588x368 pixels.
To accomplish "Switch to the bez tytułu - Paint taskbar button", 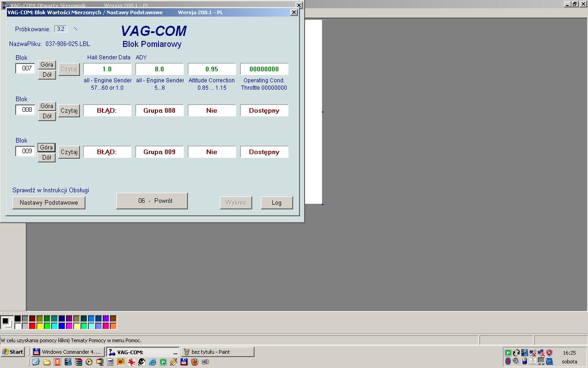I will point(218,352).
